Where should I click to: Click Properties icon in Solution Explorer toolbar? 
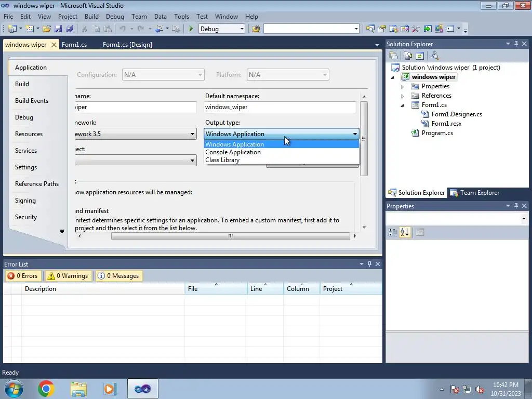tap(394, 56)
